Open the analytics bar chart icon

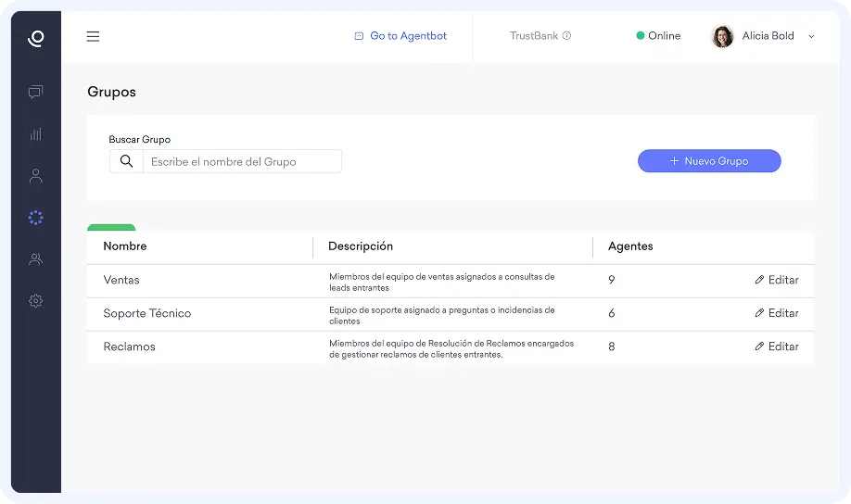[x=36, y=133]
